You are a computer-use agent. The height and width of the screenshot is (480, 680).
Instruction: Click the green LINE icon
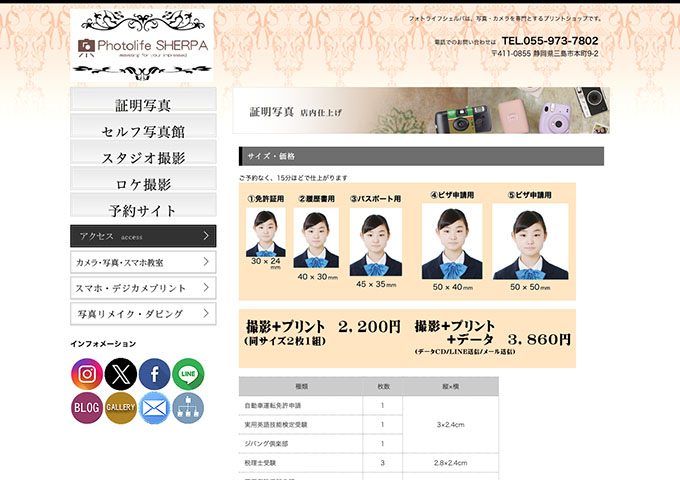[x=188, y=374]
